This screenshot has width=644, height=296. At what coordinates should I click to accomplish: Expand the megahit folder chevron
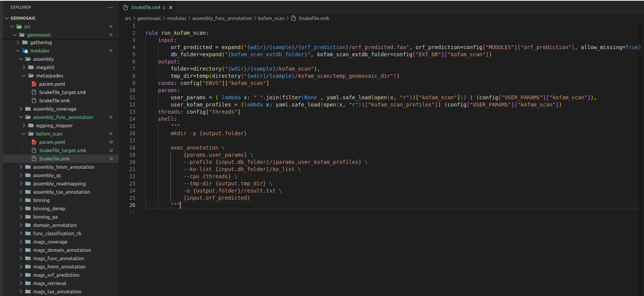(x=24, y=67)
